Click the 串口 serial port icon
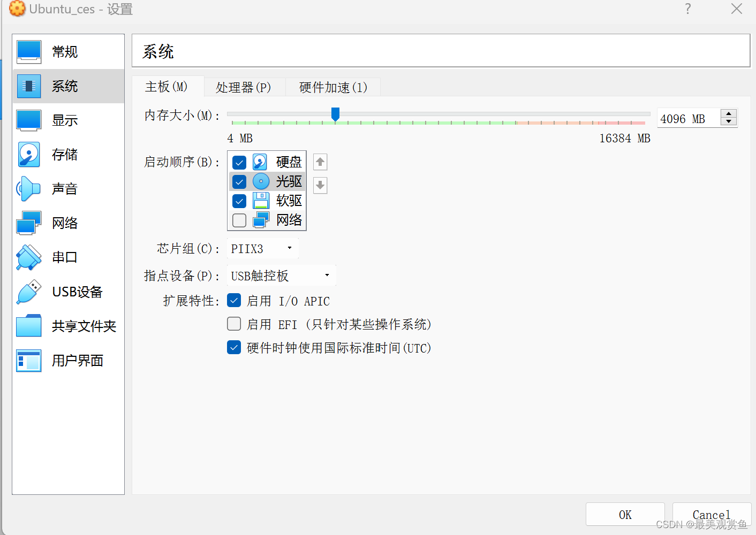This screenshot has height=535, width=756. pos(29,257)
